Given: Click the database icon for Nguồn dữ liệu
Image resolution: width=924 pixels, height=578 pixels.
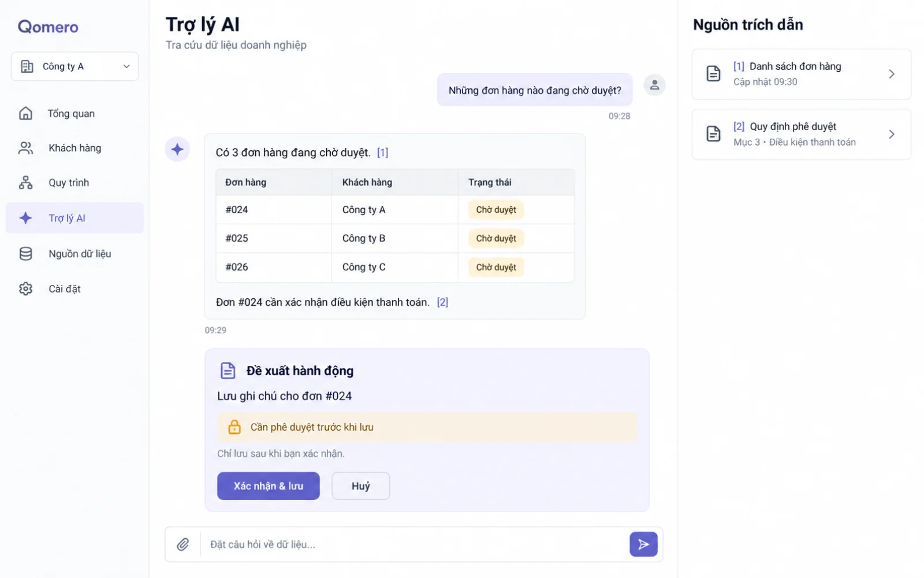Looking at the screenshot, I should (25, 254).
